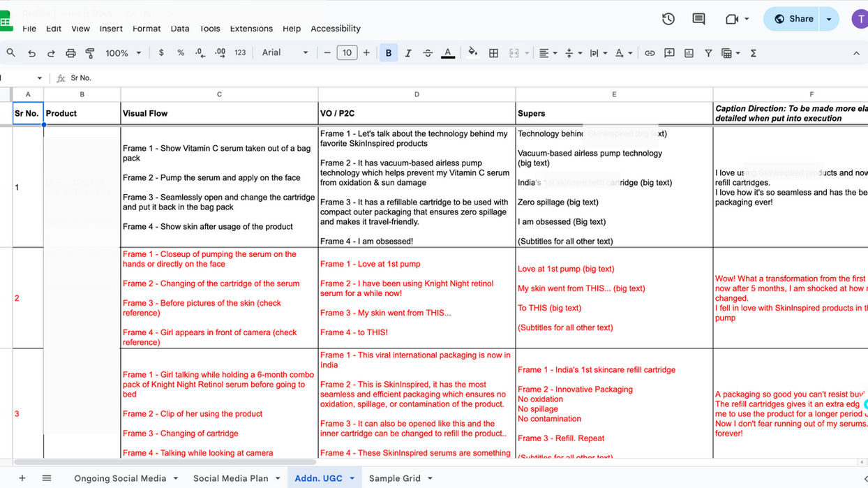The image size is (868, 488).
Task: Decrease font size with minus button
Action: click(x=327, y=53)
